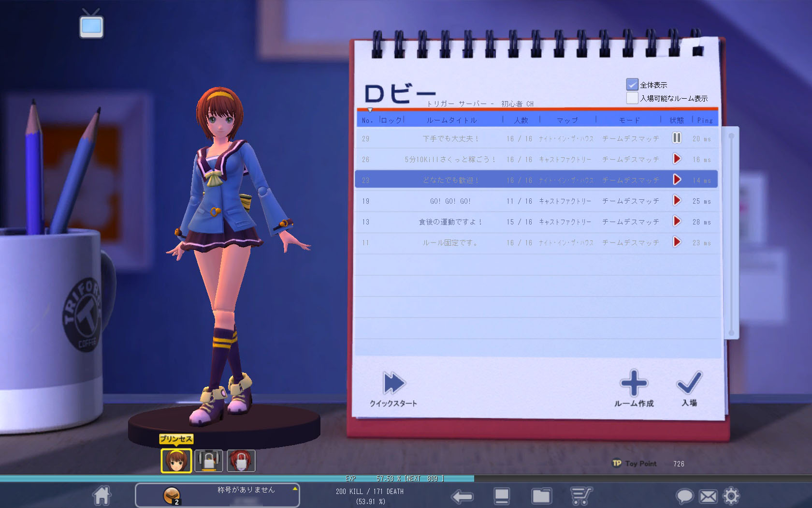Screen dimensions: 812x508
Task: Select room titled ルール固定です。
Action: (x=536, y=242)
